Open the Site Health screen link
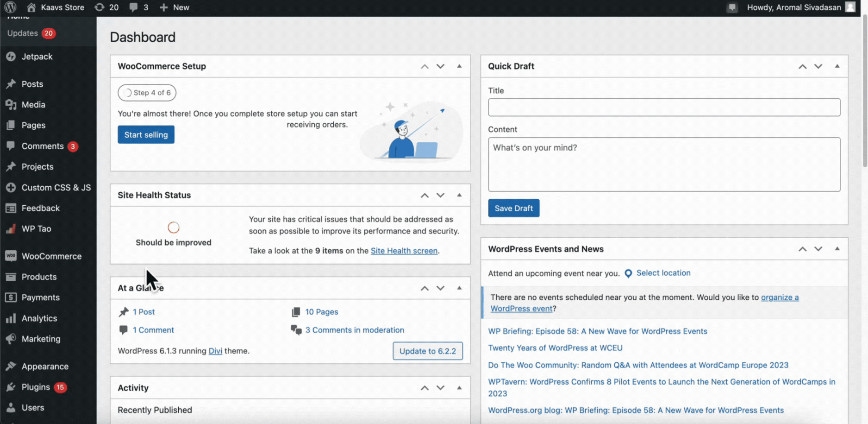Image resolution: width=868 pixels, height=424 pixels. point(404,251)
